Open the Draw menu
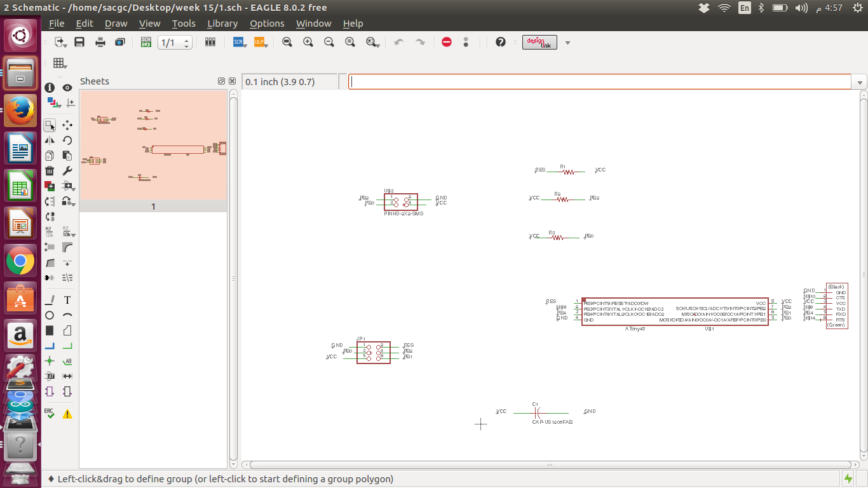This screenshot has width=868, height=488. point(116,24)
